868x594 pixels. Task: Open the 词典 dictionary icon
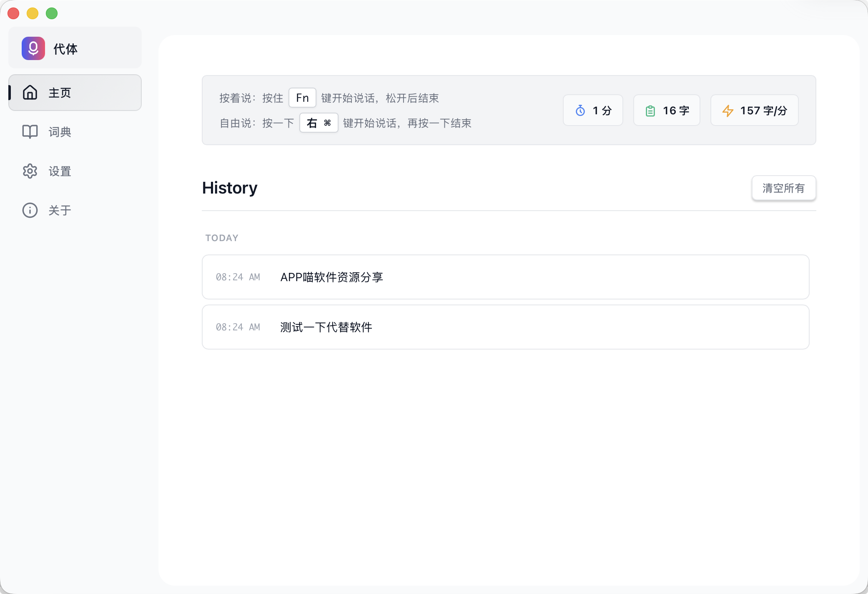pos(30,132)
